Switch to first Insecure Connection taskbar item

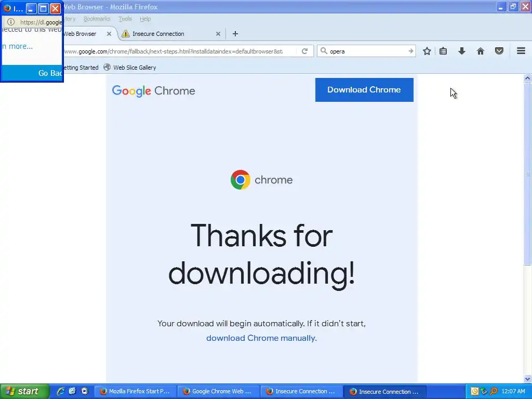(x=302, y=391)
